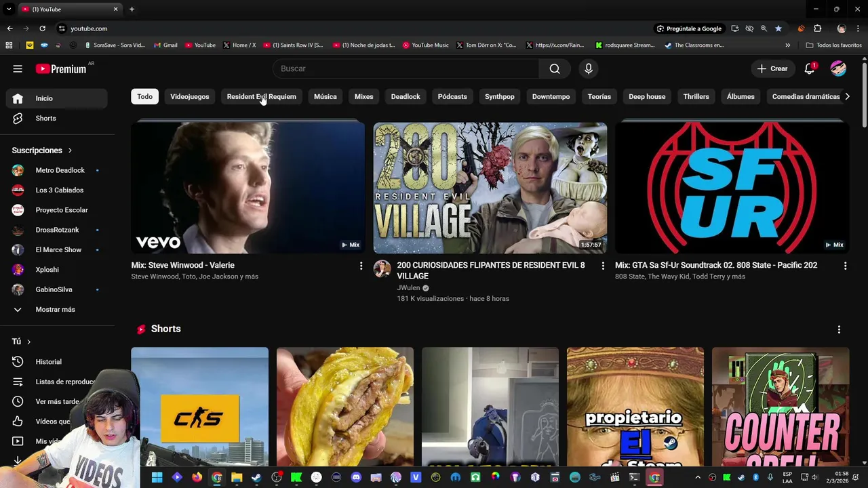
Task: Expand the Tú section arrow
Action: click(28, 342)
